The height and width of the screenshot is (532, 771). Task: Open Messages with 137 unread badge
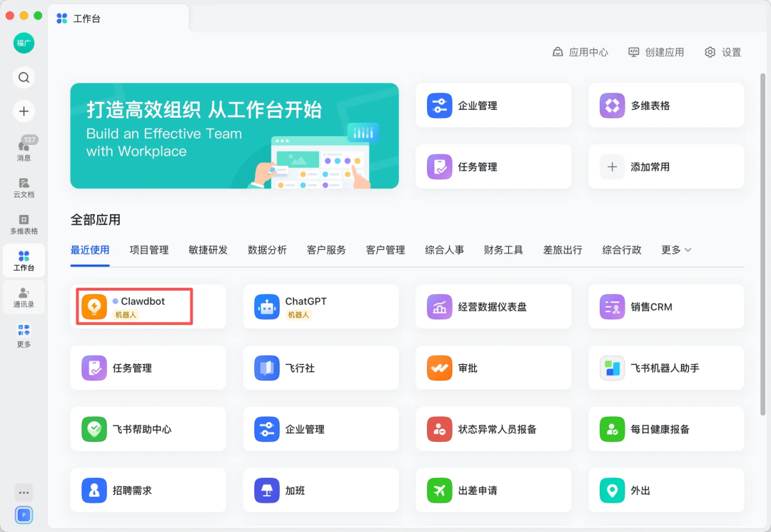[24, 149]
